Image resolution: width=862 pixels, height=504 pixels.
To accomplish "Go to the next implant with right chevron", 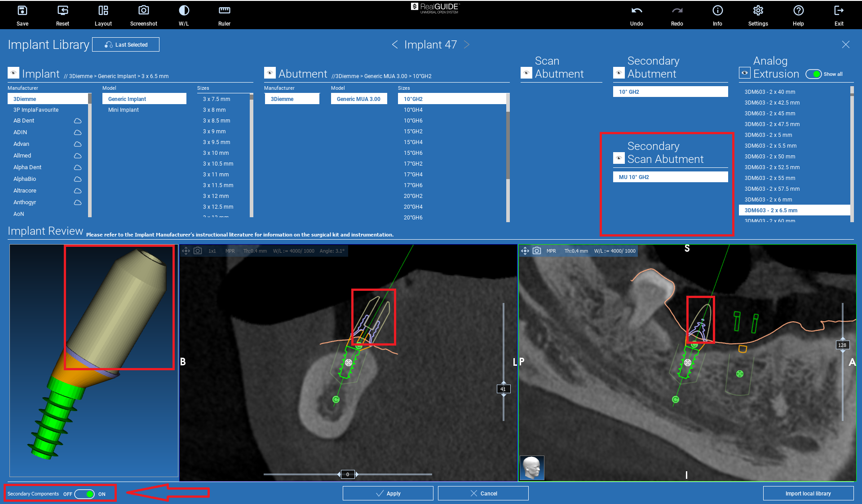I will click(467, 44).
